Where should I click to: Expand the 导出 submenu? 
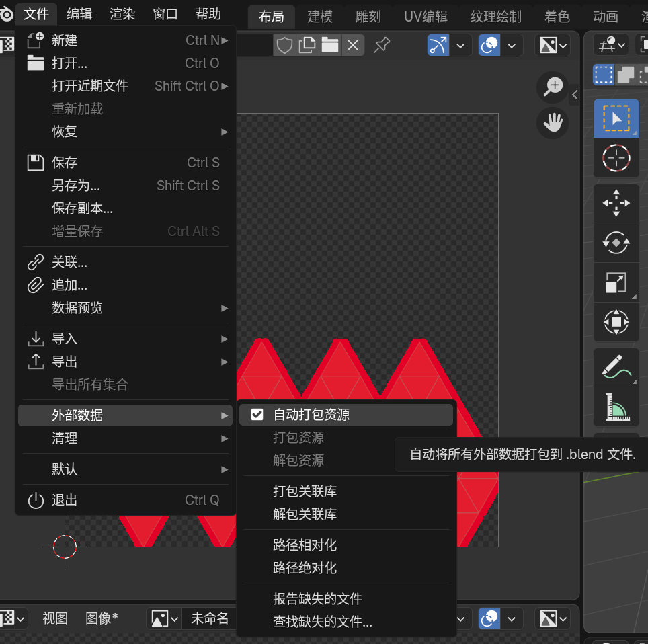coord(126,361)
